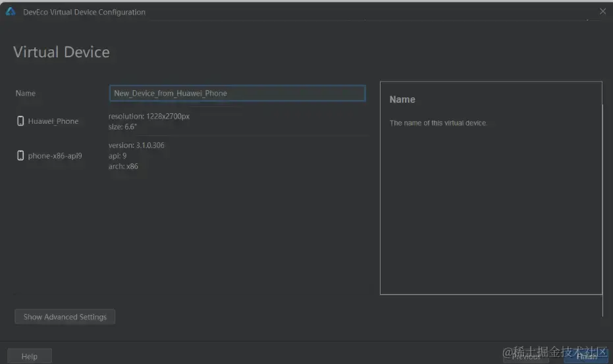Close the Virtual Device Configuration dialog

pyautogui.click(x=602, y=11)
